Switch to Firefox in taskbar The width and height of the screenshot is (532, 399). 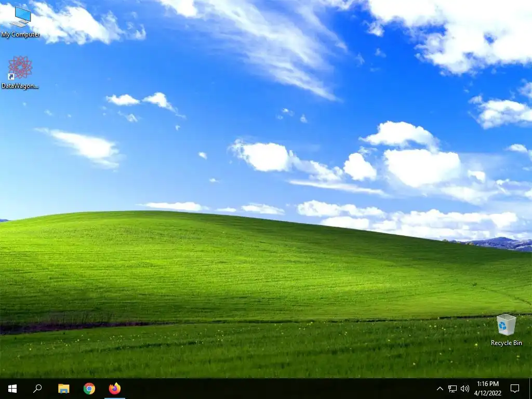pyautogui.click(x=115, y=389)
